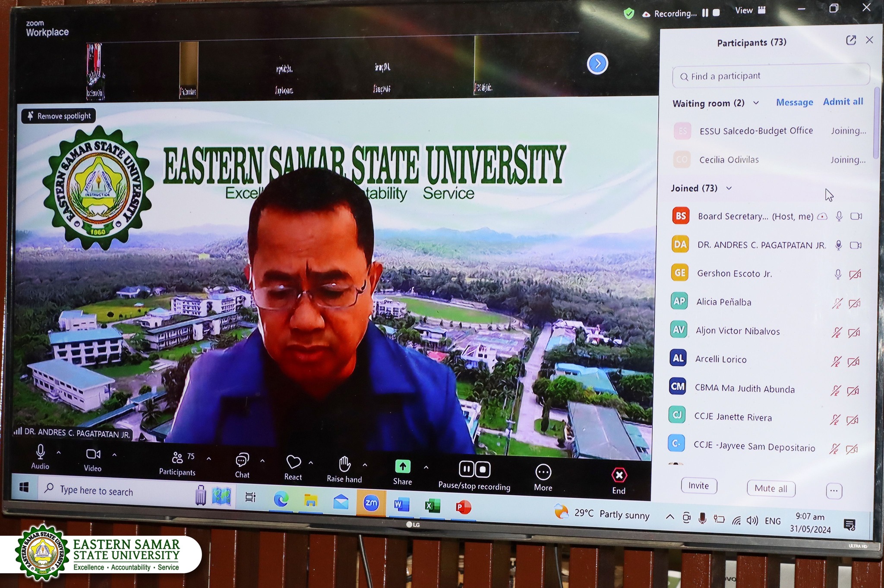
Task: Message the waiting room participants
Action: point(795,102)
